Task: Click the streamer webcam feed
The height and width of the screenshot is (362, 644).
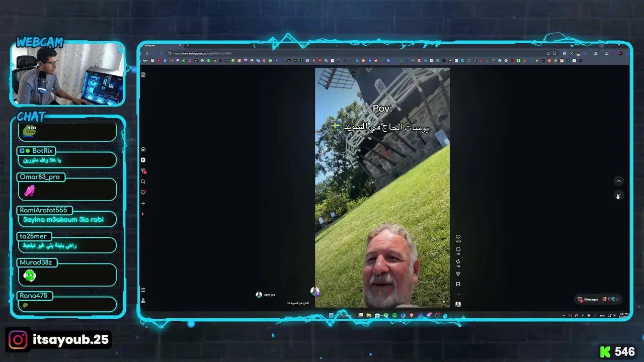Action: (67, 74)
